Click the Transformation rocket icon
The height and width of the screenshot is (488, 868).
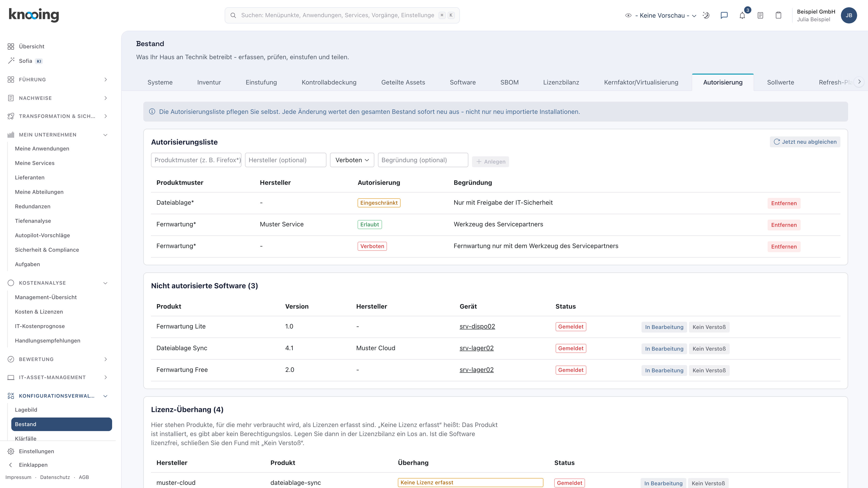tap(11, 116)
